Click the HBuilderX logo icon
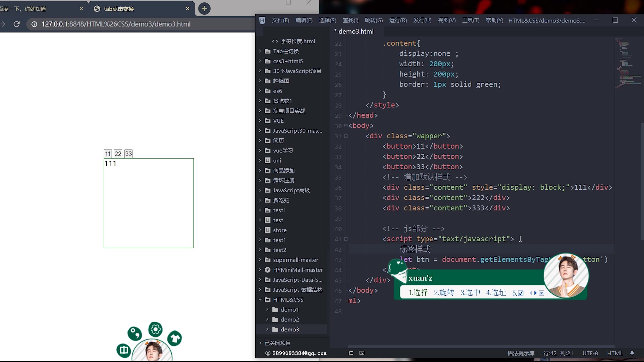Viewport: 644px width, 362px height. coord(262,20)
